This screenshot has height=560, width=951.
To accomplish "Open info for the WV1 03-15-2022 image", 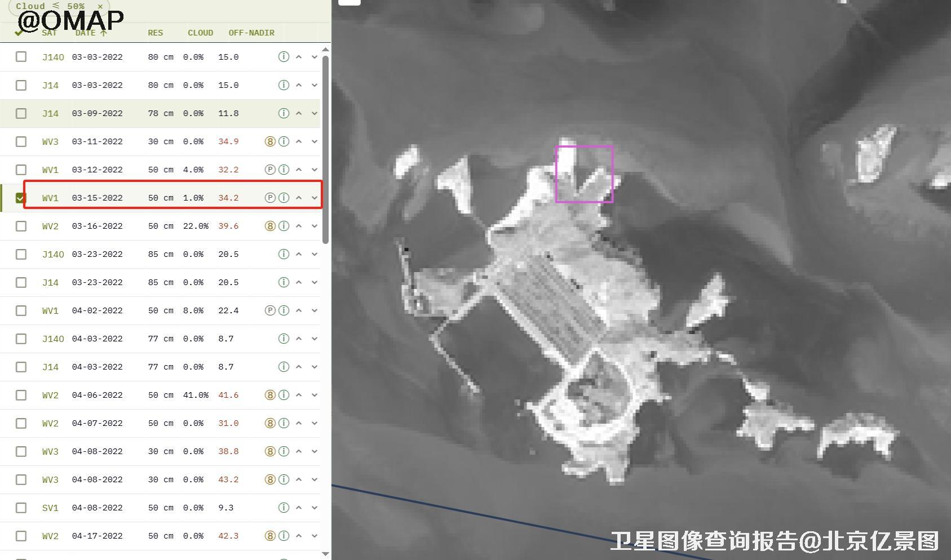I will 284,198.
